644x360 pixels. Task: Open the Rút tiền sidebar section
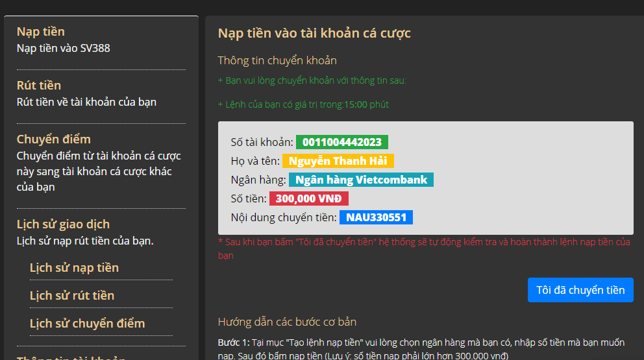39,86
